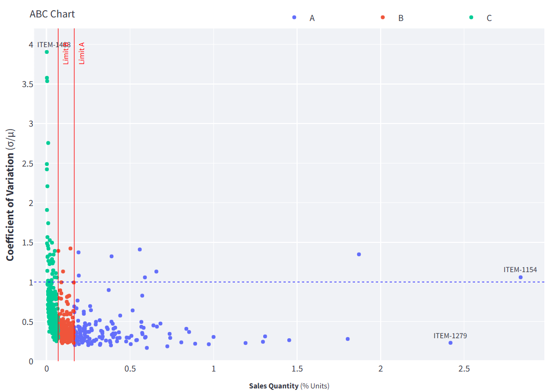Click the ITEM-1468 green point at top
The height and width of the screenshot is (392, 550).
(47, 52)
